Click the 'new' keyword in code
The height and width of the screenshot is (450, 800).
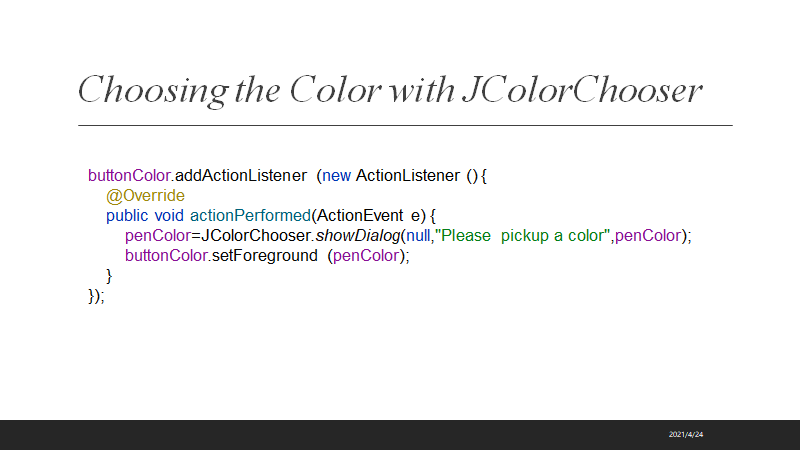click(336, 176)
